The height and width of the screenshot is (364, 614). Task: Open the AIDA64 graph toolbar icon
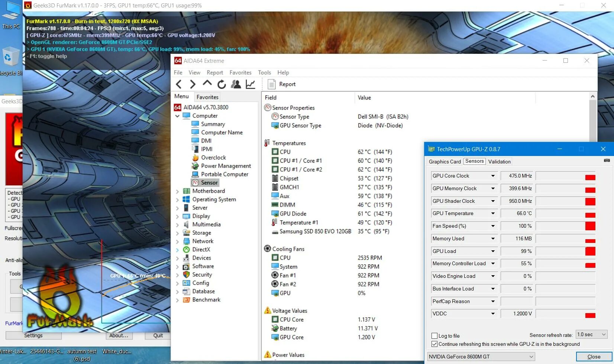pos(251,84)
